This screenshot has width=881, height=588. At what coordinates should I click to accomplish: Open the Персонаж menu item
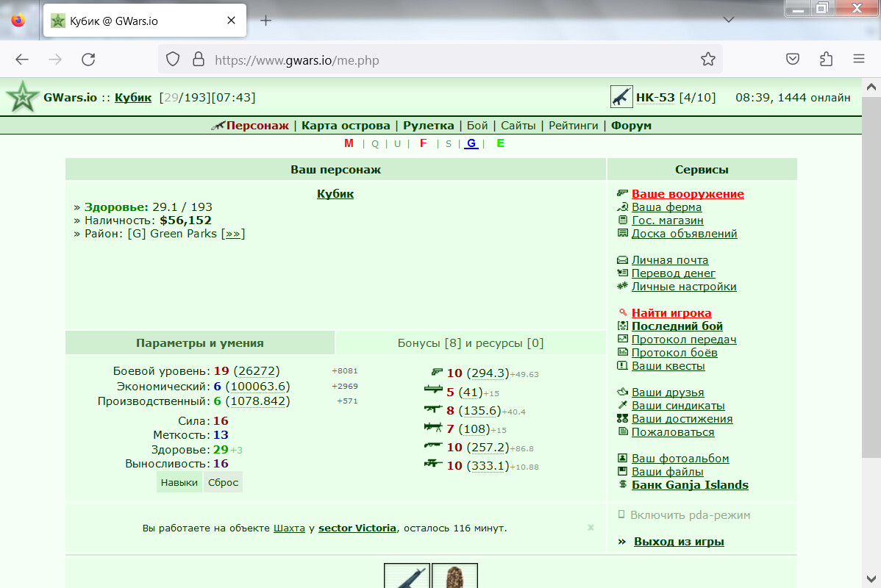[257, 125]
